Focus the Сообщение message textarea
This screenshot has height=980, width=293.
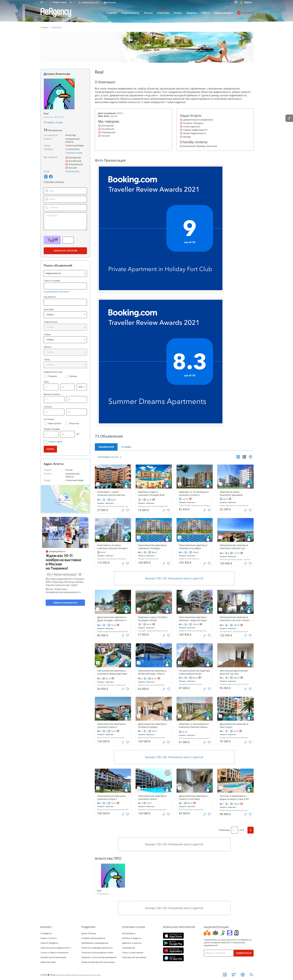65,221
